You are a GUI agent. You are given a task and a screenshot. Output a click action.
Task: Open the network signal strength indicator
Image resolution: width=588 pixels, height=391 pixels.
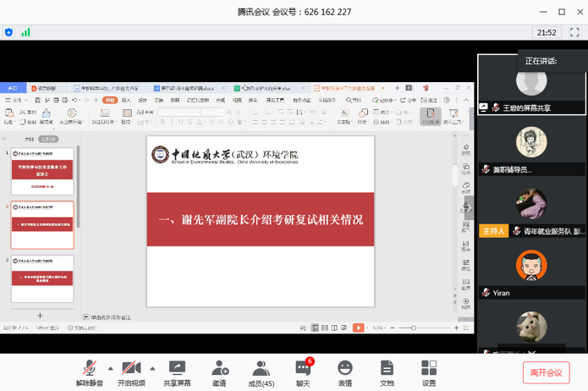click(x=25, y=32)
